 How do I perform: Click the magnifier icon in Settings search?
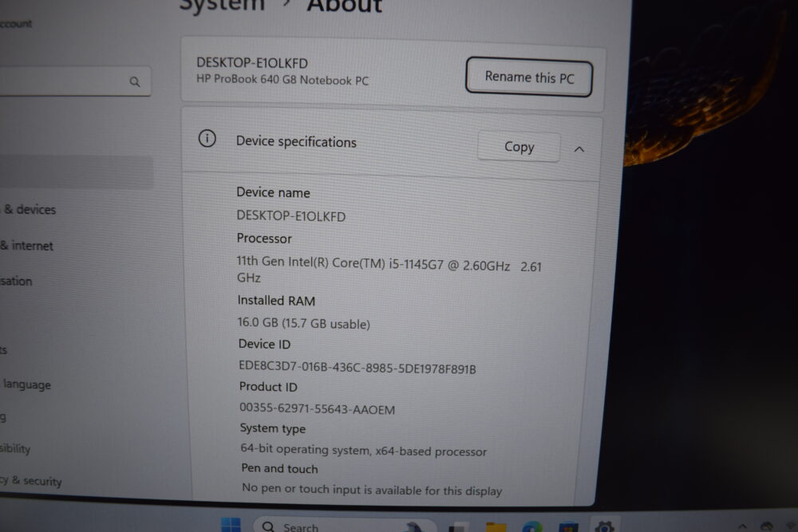(x=134, y=81)
